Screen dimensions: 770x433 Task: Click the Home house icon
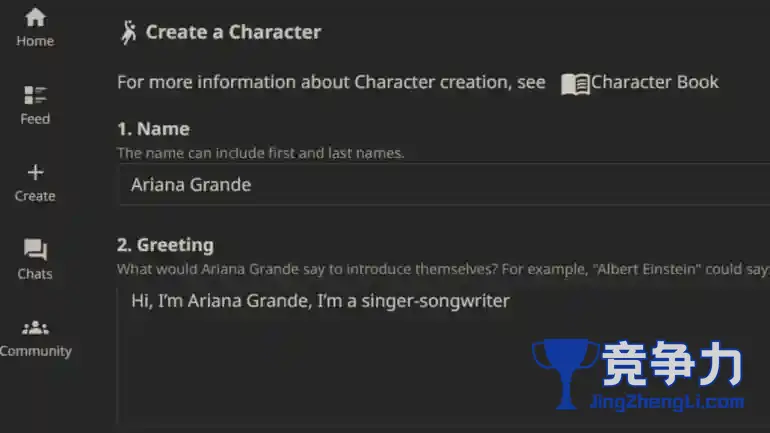click(35, 17)
